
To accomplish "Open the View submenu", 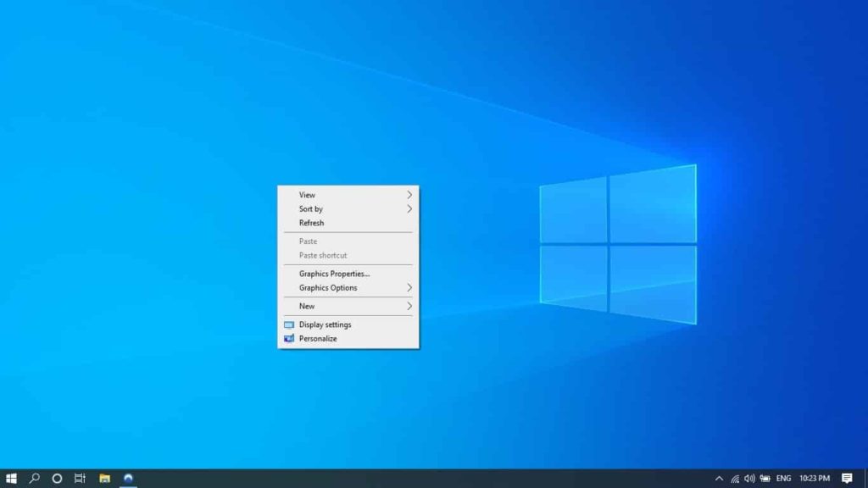I will tap(348, 195).
